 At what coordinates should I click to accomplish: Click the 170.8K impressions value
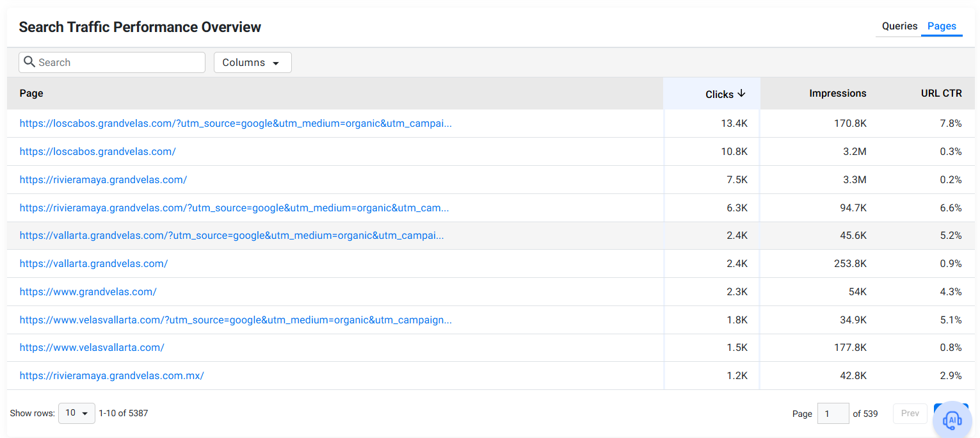pos(850,124)
